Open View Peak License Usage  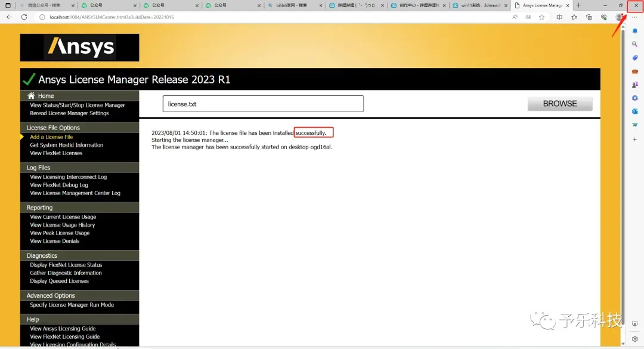click(60, 233)
